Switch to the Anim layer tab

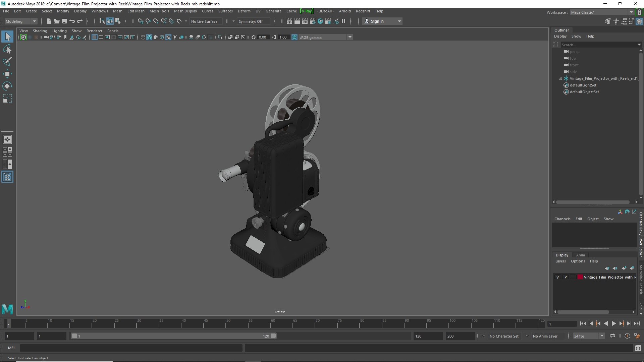[580, 255]
